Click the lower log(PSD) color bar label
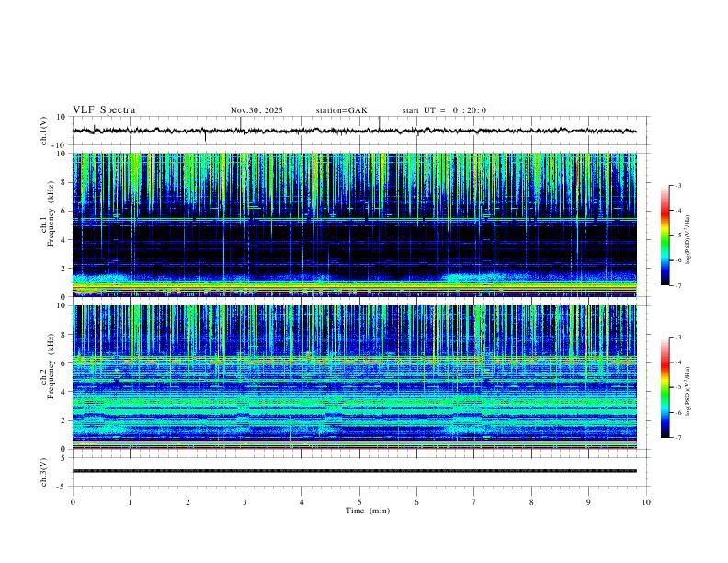The image size is (728, 563). pyautogui.click(x=688, y=391)
